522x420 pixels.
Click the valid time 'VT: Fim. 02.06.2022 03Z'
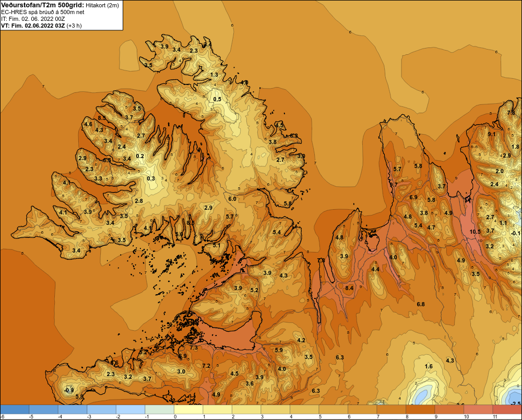click(x=33, y=26)
